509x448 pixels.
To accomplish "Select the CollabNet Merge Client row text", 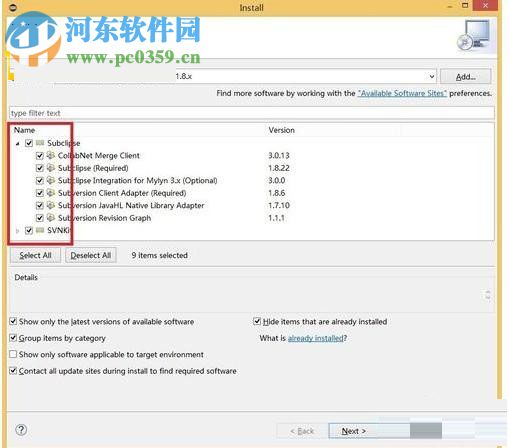I will [x=99, y=156].
